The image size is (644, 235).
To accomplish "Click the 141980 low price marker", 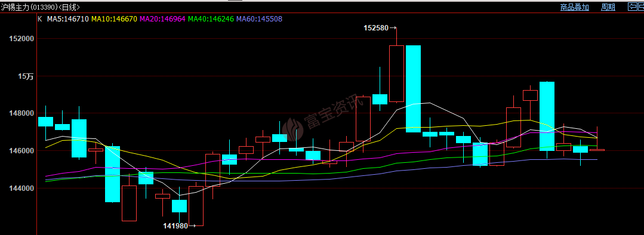I will coord(179,225).
